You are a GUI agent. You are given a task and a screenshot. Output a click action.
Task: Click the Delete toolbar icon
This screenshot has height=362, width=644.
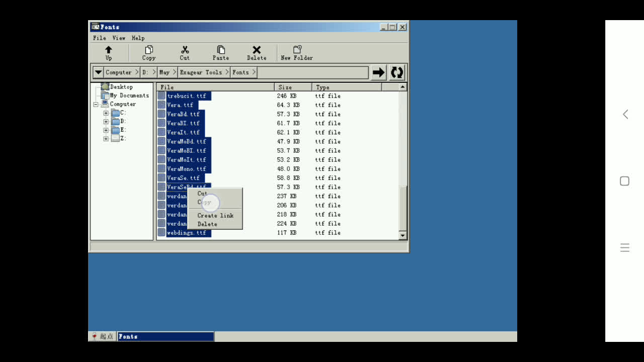pos(256,50)
